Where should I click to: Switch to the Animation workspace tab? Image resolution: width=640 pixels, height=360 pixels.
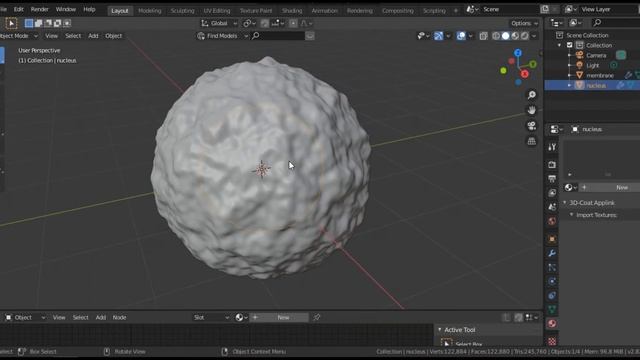tap(324, 11)
